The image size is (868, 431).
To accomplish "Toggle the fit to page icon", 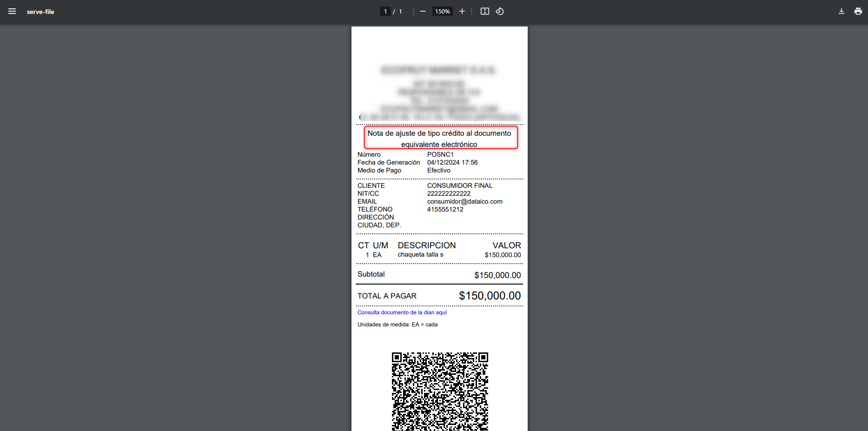I will tap(484, 12).
